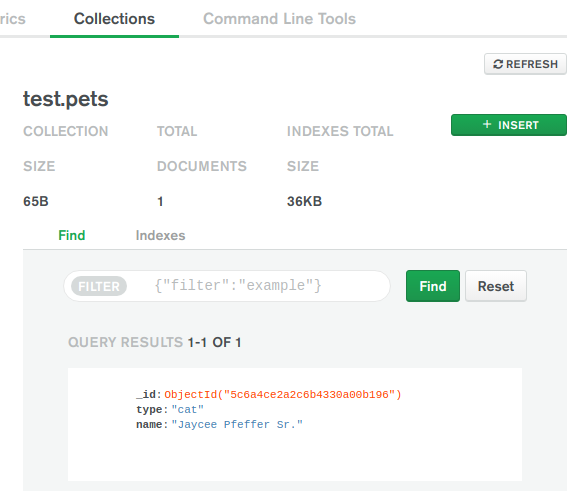Click the gray FILTER badge

pos(99,286)
